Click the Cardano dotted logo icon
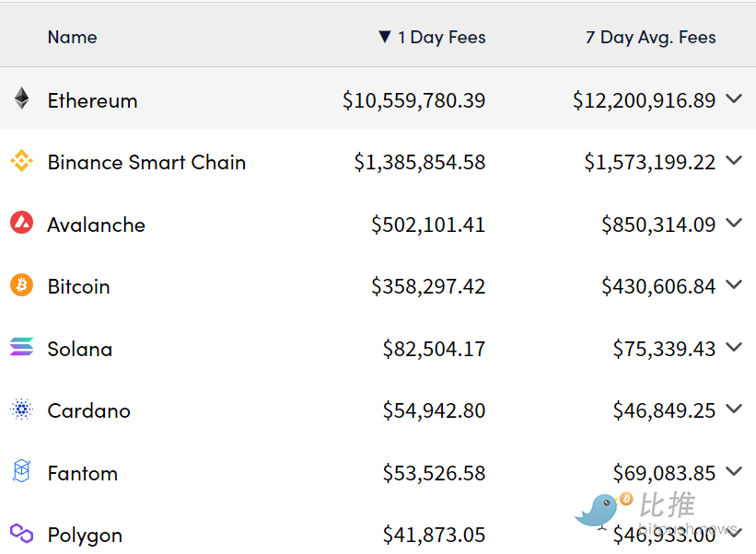This screenshot has height=554, width=756. coord(22,409)
